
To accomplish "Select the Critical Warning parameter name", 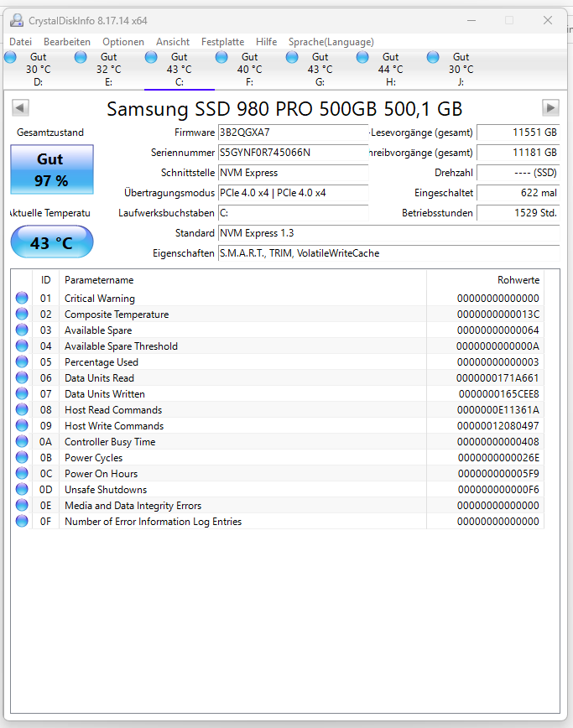I will coord(99,298).
